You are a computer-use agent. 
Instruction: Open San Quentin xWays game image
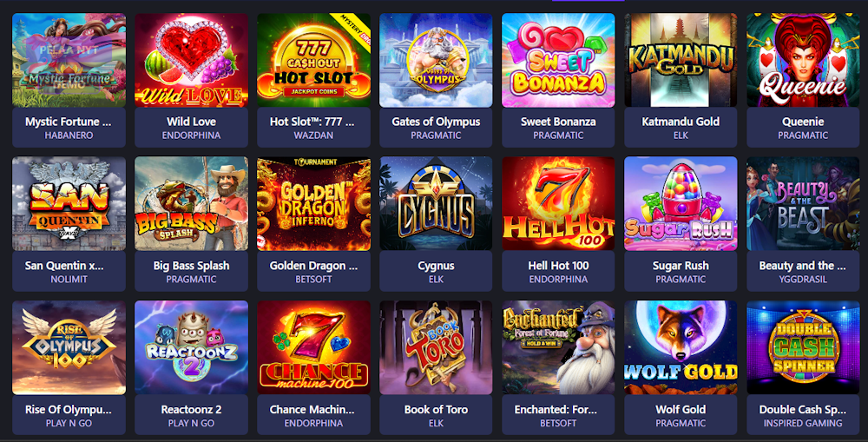(69, 204)
